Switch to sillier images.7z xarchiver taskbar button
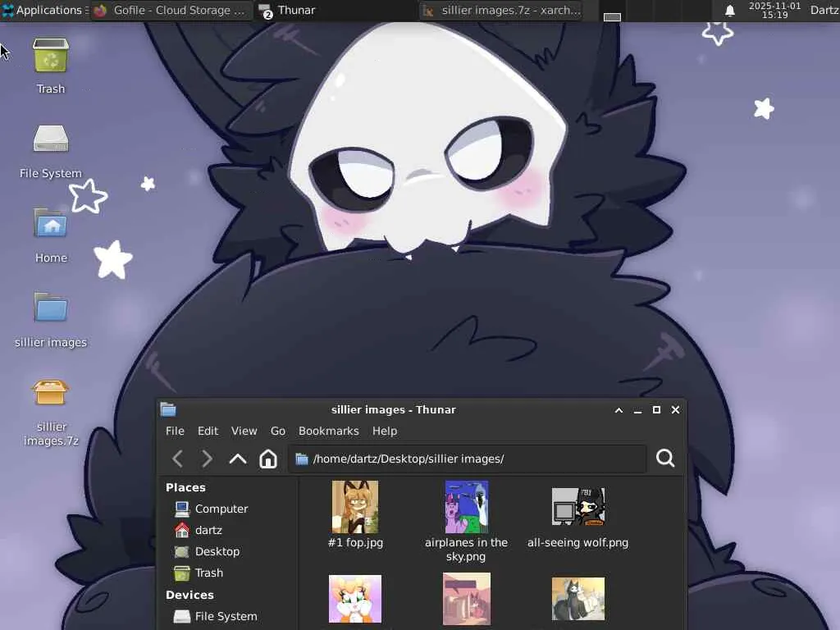Screen dimensions: 840x630 click(x=503, y=10)
